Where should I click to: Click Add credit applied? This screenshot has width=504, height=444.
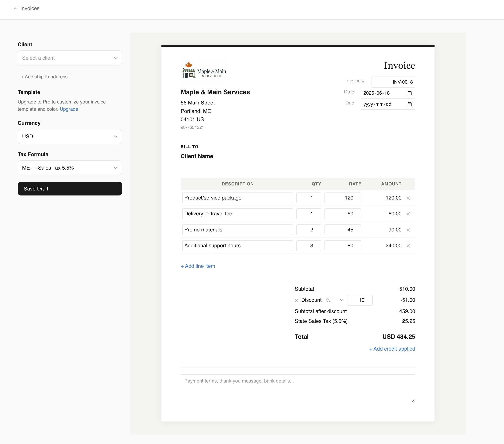[x=392, y=349]
